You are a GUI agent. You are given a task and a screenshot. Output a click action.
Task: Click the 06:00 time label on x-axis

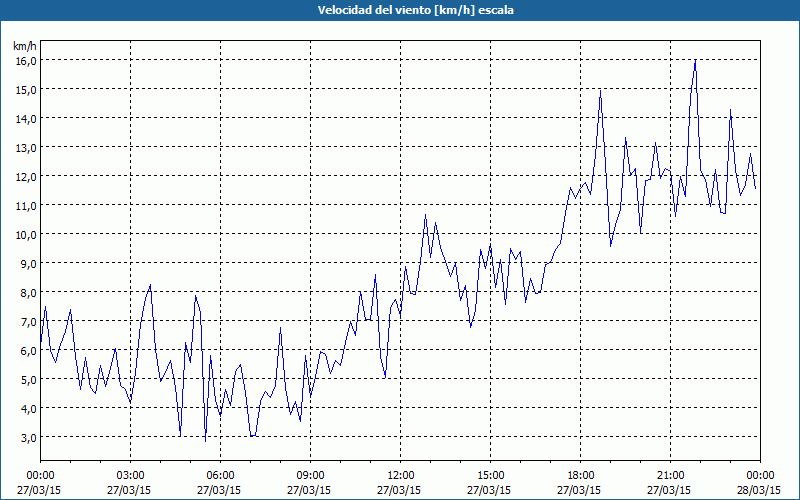(x=220, y=476)
